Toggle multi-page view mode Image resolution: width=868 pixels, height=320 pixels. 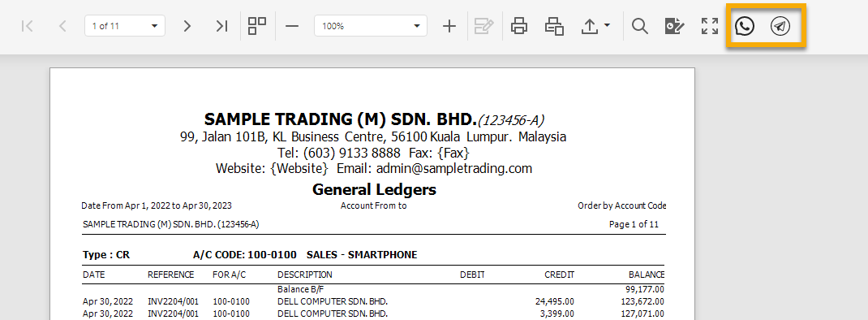pyautogui.click(x=257, y=26)
